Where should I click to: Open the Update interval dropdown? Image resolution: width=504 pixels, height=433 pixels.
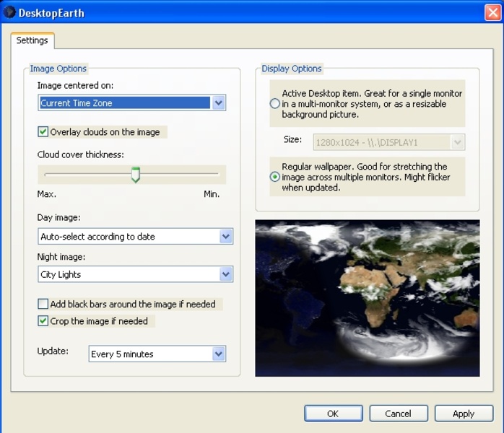pos(157,354)
